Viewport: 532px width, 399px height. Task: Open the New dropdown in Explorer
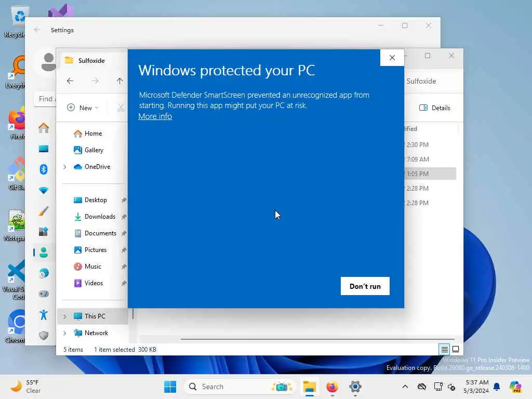coord(83,108)
